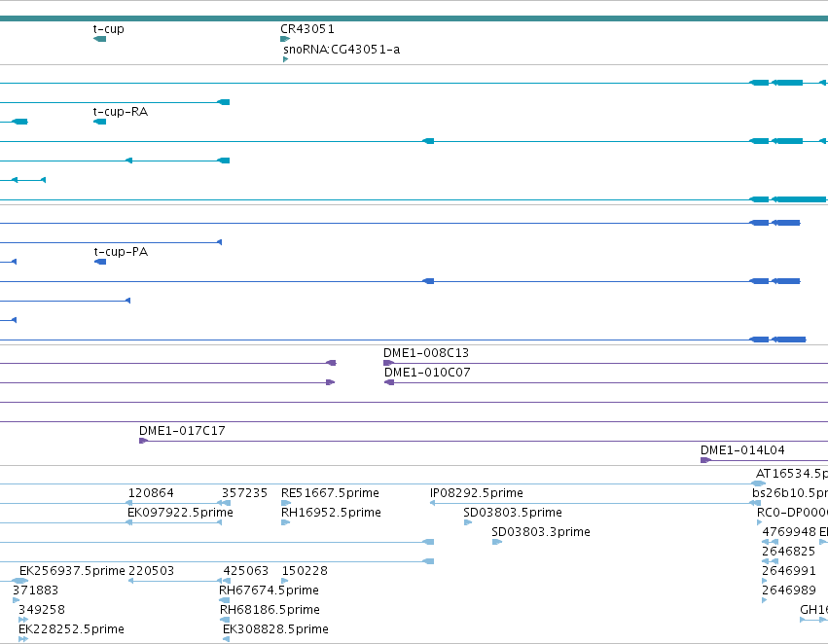Click the DME1-008C13 clone start glyph
Viewport: 828px width, 644px height.
coord(388,363)
